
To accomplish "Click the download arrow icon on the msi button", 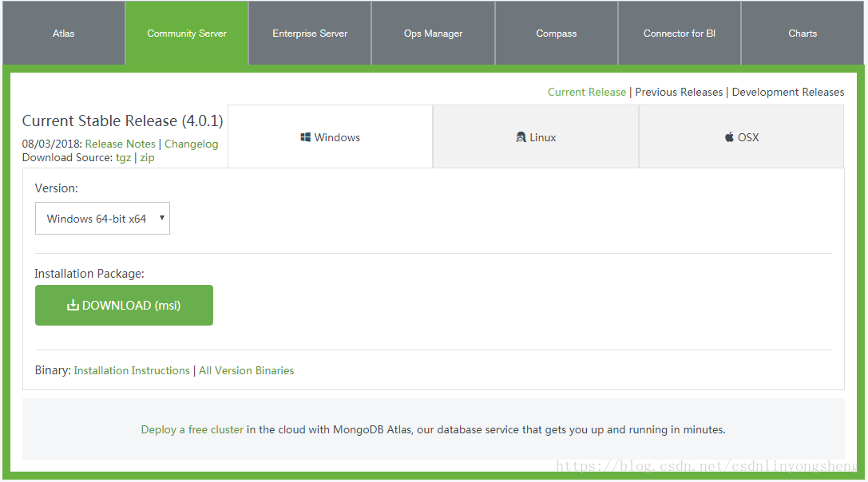I will [73, 305].
